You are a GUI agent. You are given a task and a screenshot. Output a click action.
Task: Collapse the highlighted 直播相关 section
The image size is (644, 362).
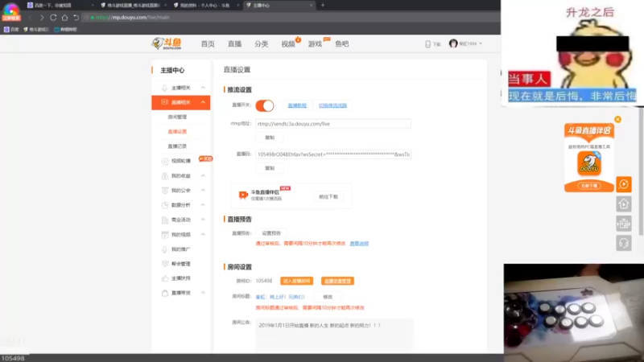click(203, 102)
